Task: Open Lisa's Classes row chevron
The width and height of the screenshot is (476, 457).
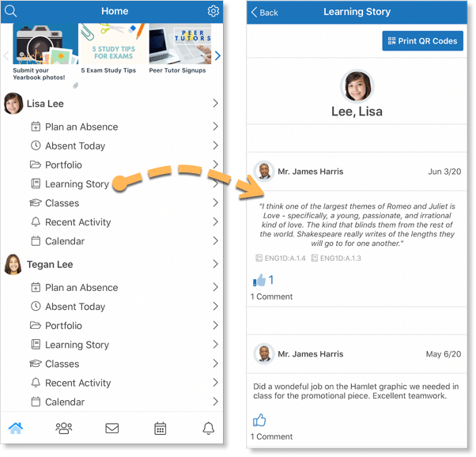Action: click(215, 202)
